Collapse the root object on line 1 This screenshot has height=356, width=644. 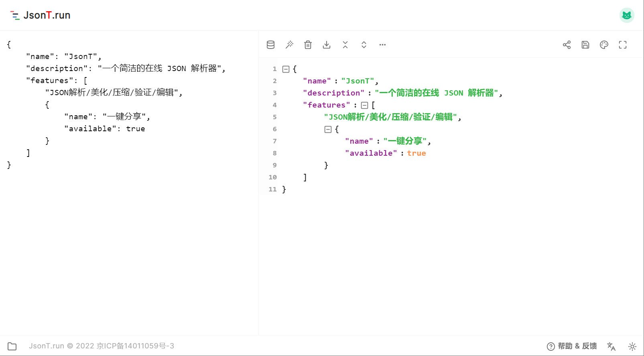pyautogui.click(x=286, y=69)
